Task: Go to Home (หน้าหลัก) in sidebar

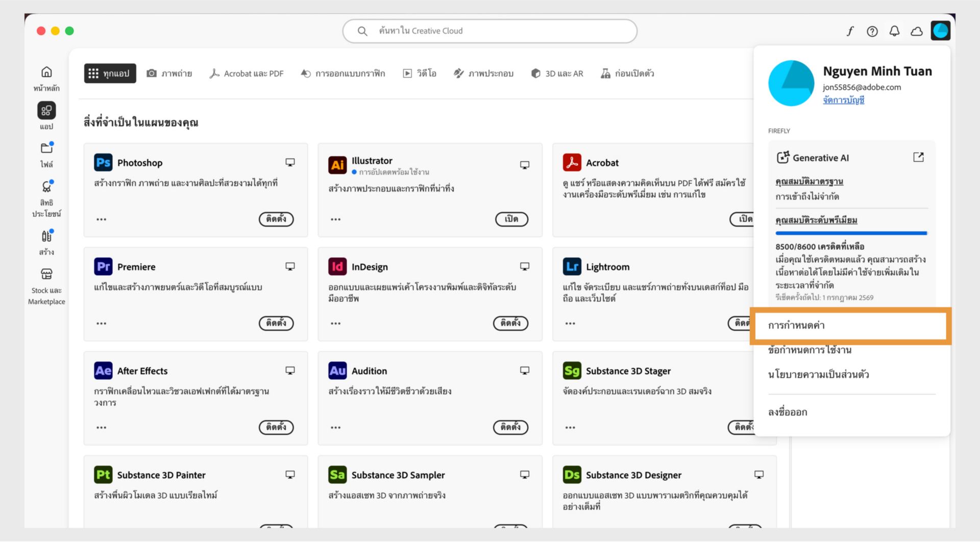Action: pos(46,79)
